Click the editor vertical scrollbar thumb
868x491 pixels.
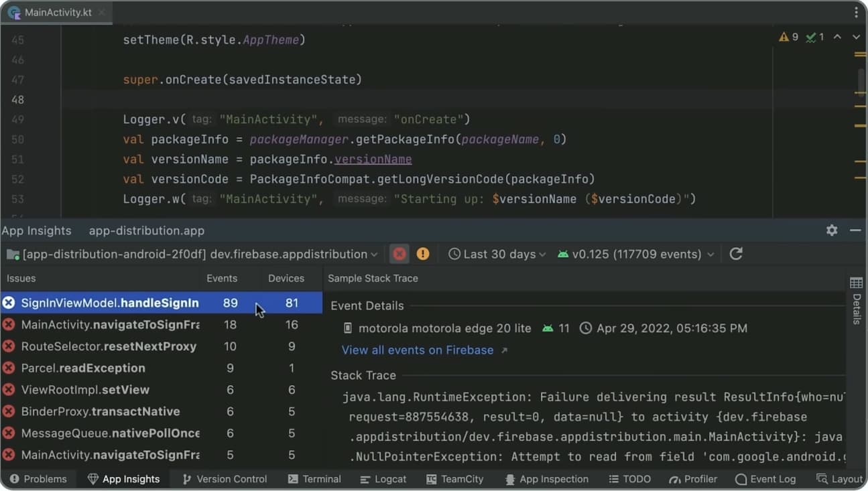tap(862, 82)
